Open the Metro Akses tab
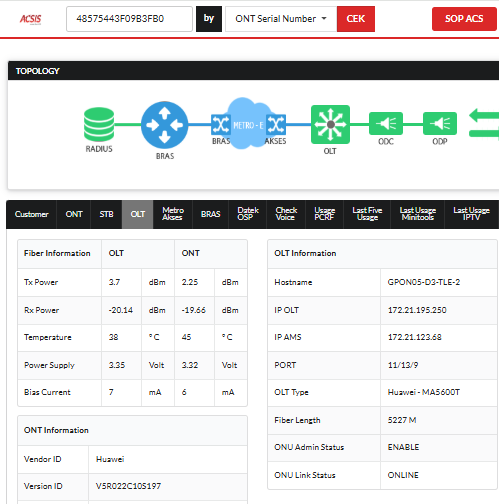Viewport: 499px width, 504px height. [173, 214]
